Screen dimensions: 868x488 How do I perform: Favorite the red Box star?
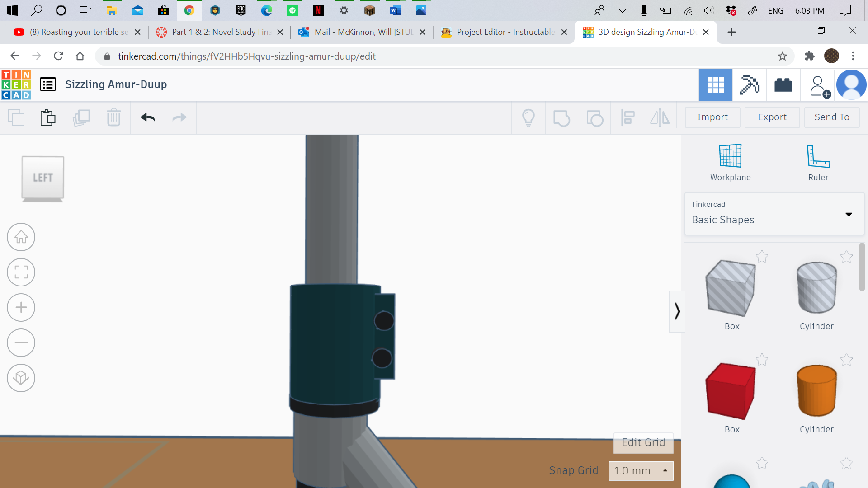tap(762, 360)
